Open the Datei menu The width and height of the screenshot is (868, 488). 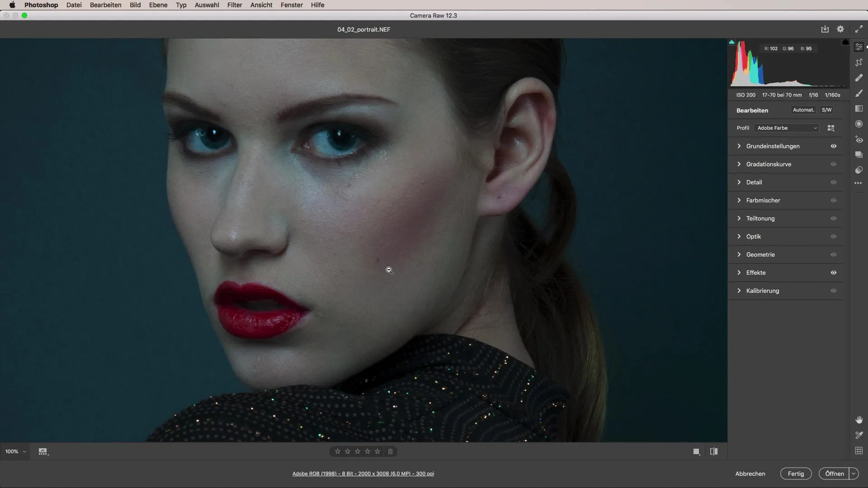(74, 5)
